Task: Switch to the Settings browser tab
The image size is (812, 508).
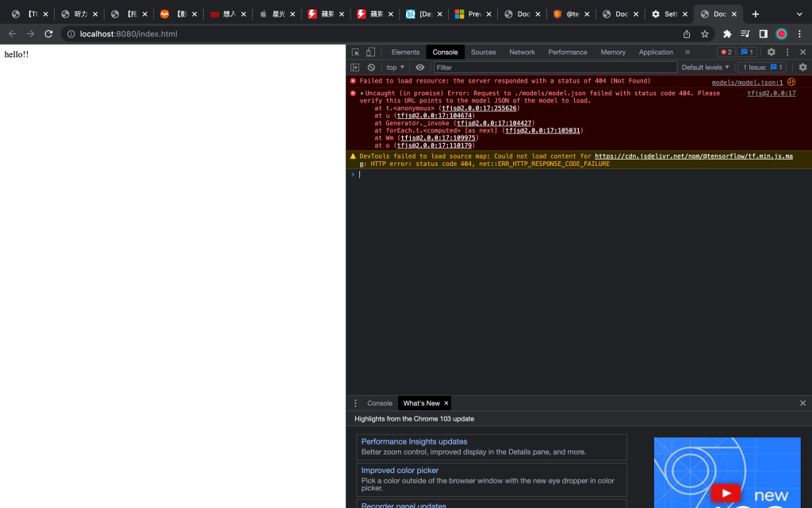Action: [x=670, y=14]
